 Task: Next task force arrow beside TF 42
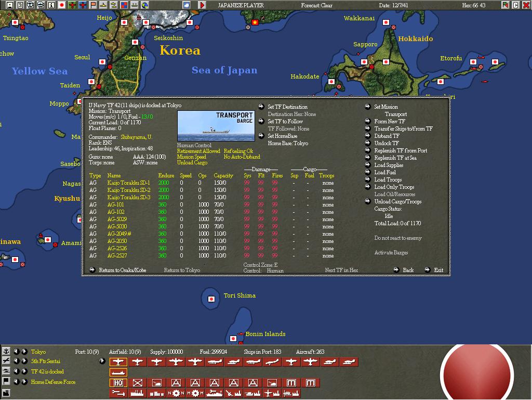pos(24,371)
